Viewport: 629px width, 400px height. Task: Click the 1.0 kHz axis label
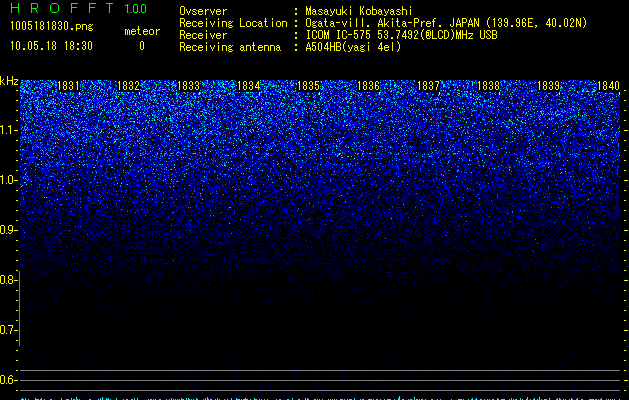point(8,180)
